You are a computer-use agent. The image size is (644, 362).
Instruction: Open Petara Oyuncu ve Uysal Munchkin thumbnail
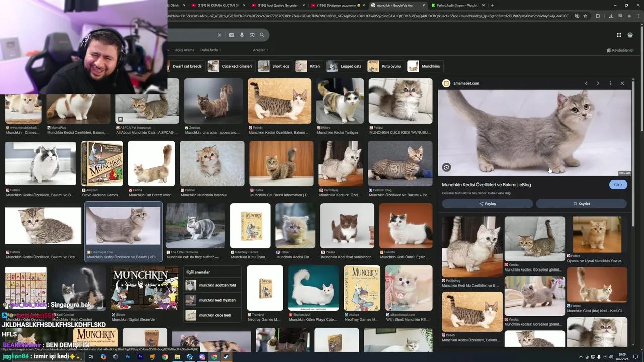(x=597, y=234)
